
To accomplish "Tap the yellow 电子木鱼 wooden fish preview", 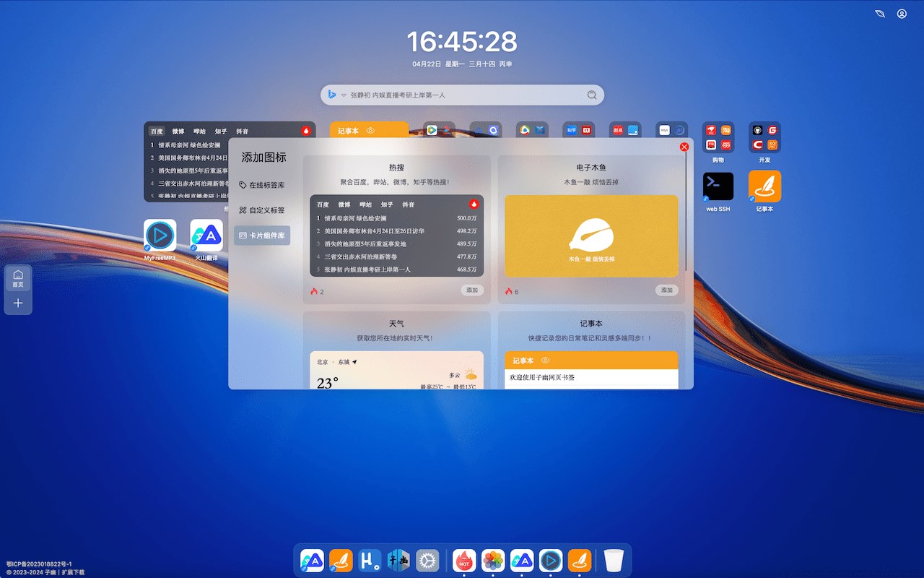I will (x=591, y=236).
